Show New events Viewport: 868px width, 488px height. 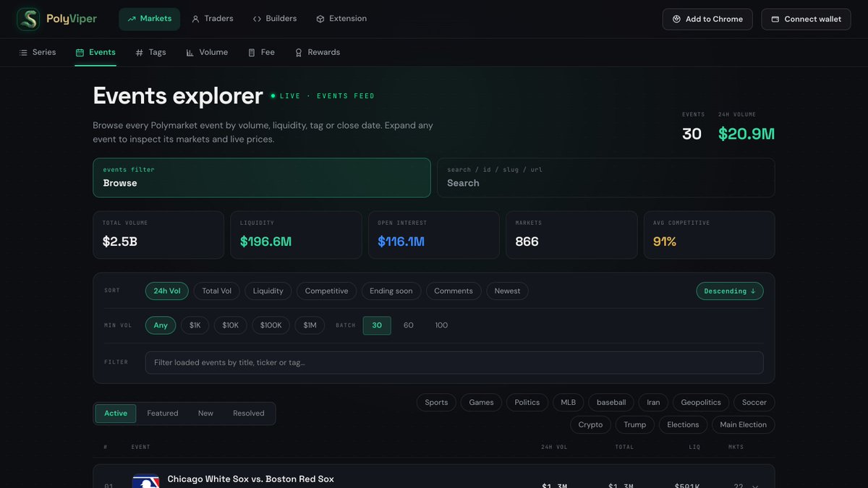point(205,414)
